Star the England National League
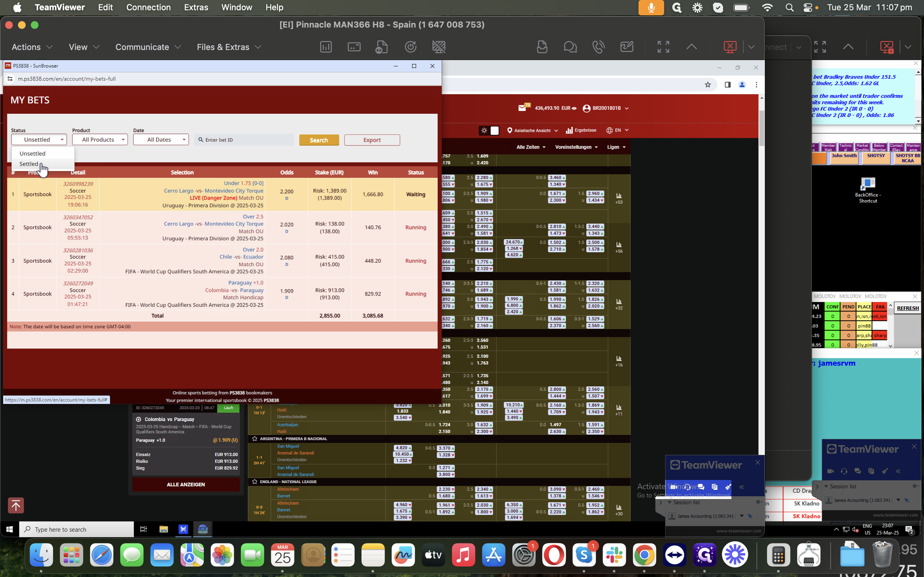 (255, 481)
